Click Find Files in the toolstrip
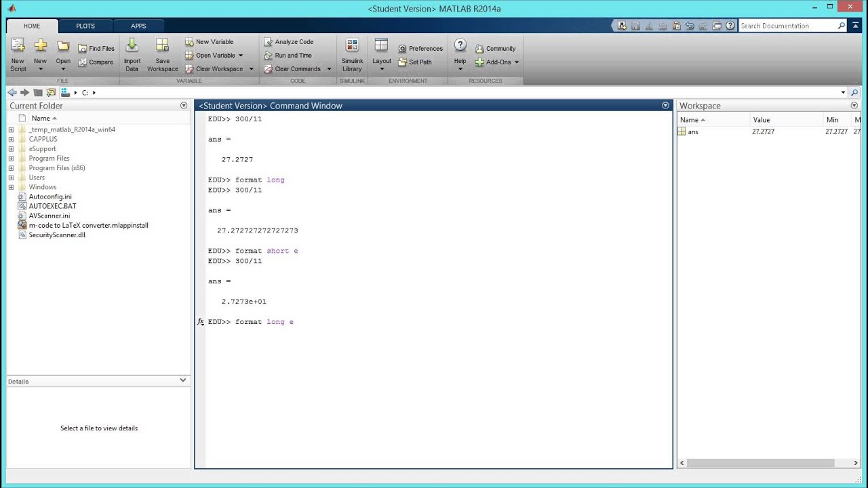 point(96,49)
